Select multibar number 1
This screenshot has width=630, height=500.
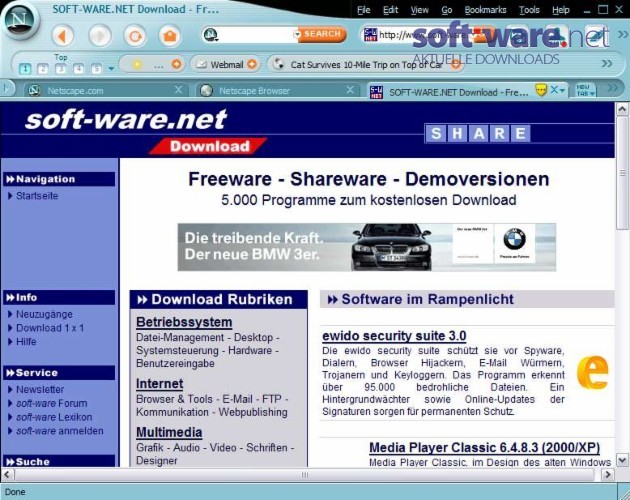(25, 69)
